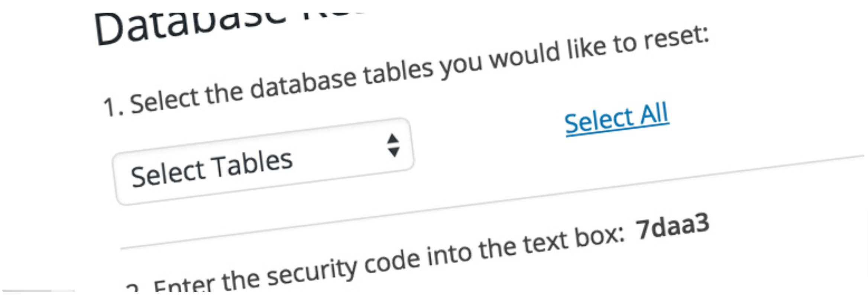
Task: Click the up-down arrows on Select Tables
Action: pyautogui.click(x=393, y=145)
